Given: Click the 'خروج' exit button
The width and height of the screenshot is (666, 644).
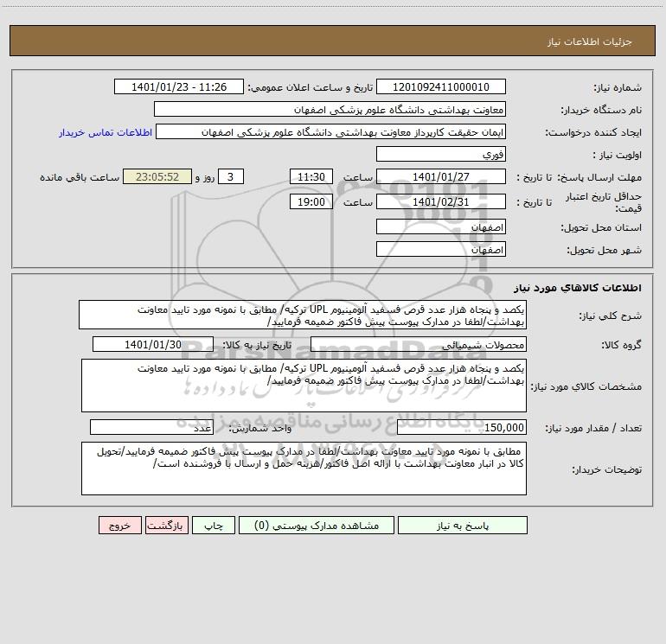Looking at the screenshot, I should (x=119, y=526).
